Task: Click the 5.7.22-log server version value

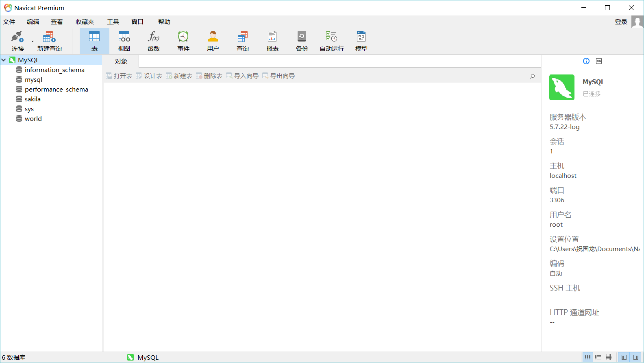Action: pyautogui.click(x=565, y=127)
